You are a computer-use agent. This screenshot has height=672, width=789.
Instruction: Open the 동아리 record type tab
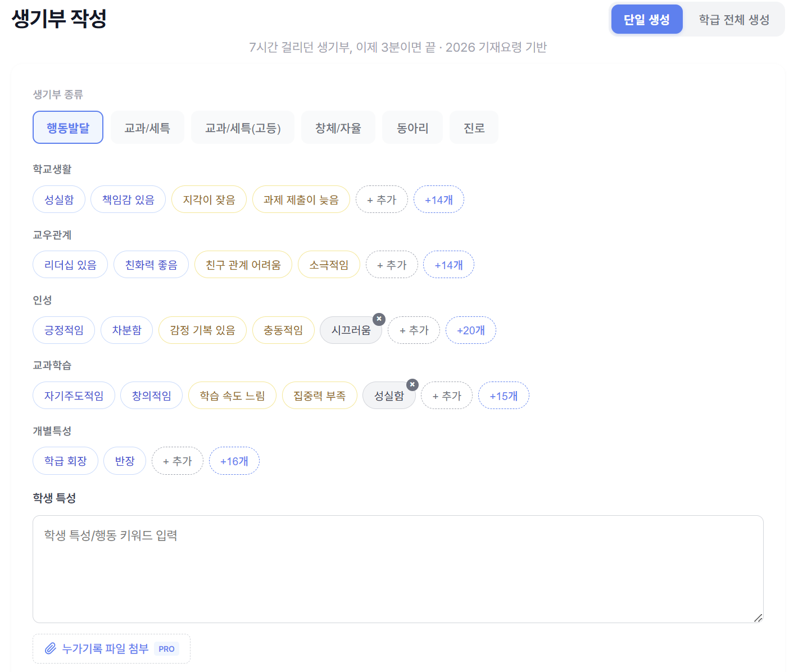[x=412, y=128]
